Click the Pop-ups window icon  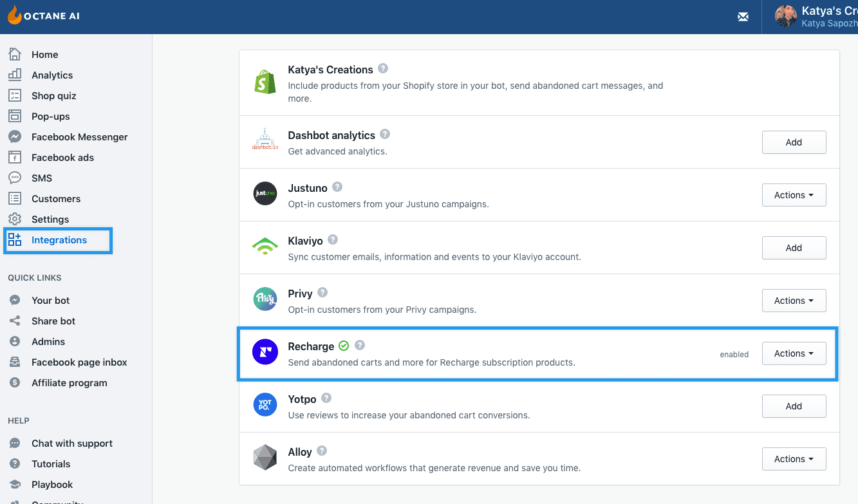(15, 116)
